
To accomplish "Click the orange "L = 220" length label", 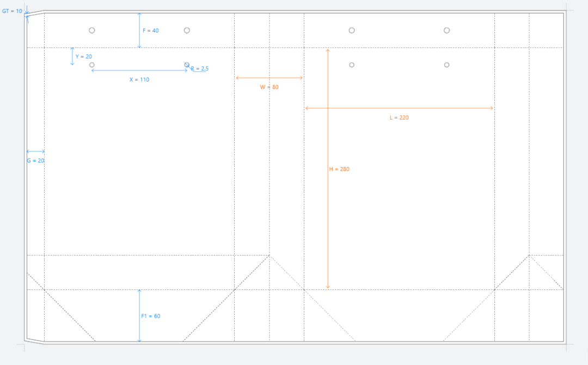I will [399, 117].
